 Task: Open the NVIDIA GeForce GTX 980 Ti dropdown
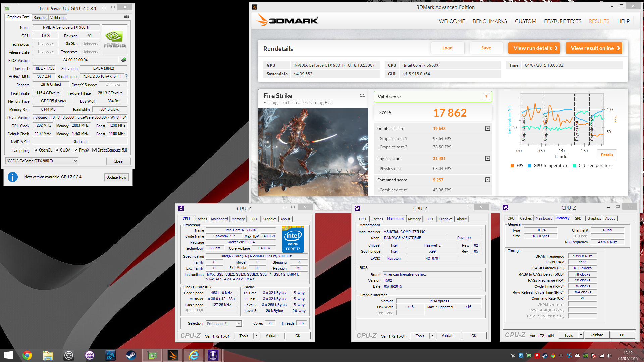(x=42, y=161)
